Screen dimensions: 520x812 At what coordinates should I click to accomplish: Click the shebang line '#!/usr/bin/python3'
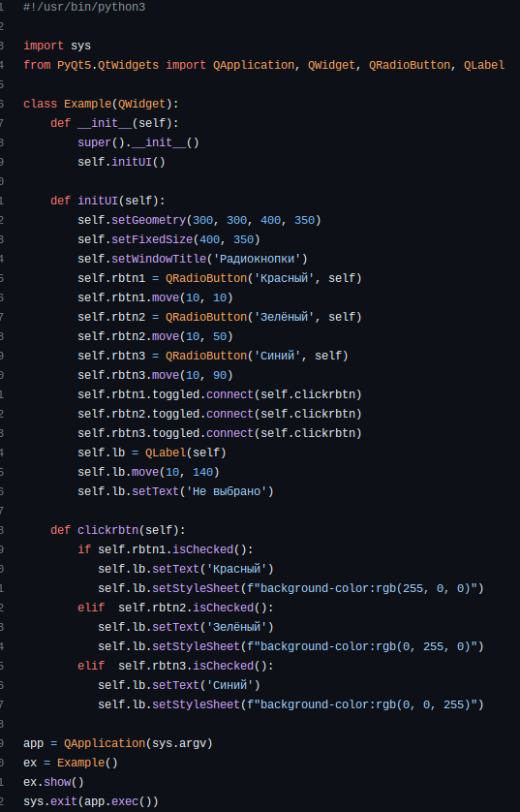(x=84, y=7)
